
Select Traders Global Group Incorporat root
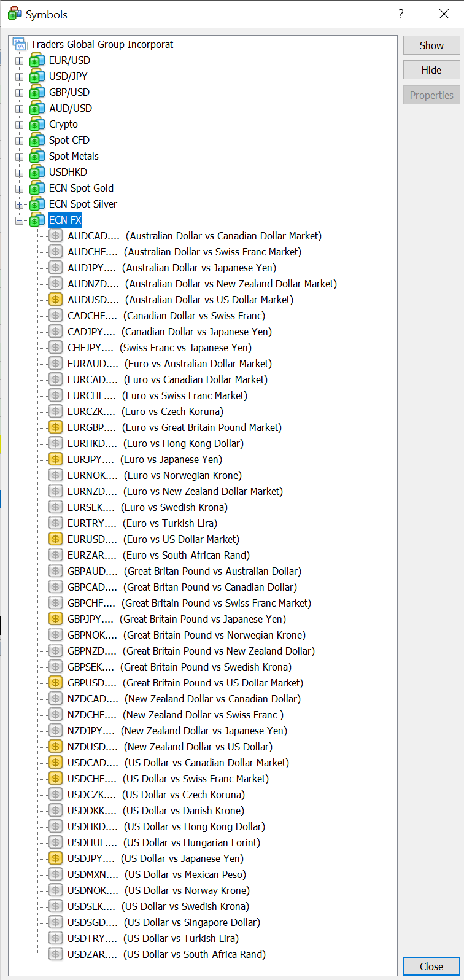(102, 44)
